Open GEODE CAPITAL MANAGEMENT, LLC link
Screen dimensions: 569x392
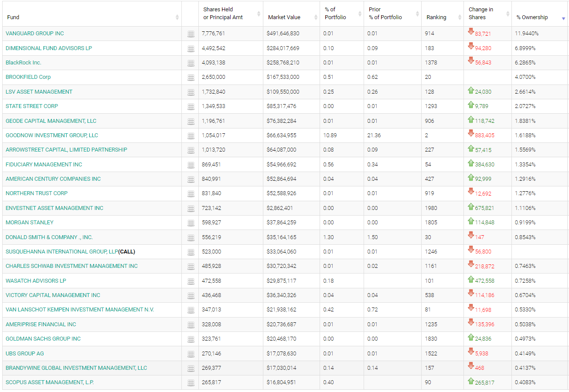point(51,121)
